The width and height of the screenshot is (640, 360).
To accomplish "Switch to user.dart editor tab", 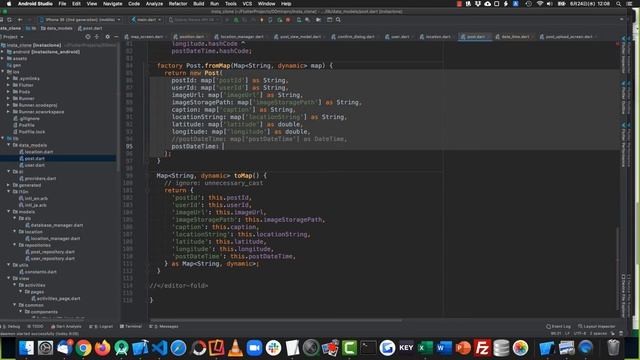I will pyautogui.click(x=400, y=37).
